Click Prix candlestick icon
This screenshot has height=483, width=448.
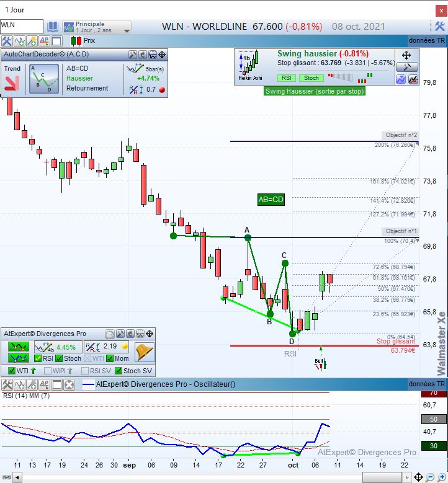[76, 41]
